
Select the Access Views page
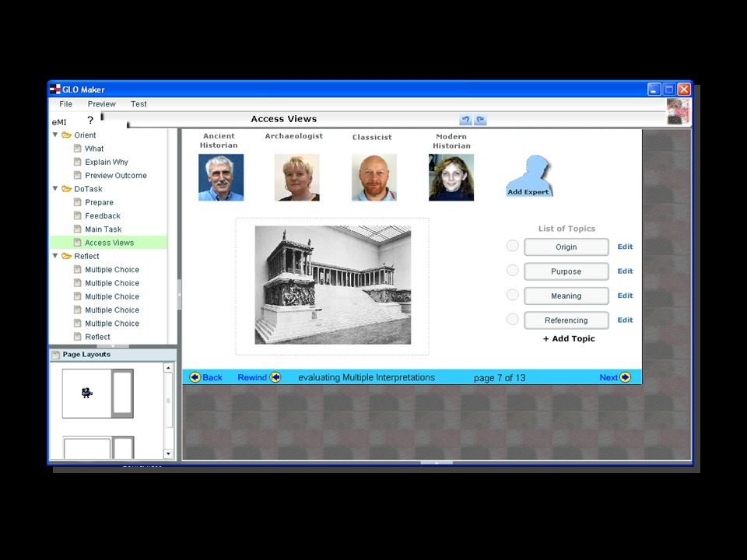click(109, 243)
